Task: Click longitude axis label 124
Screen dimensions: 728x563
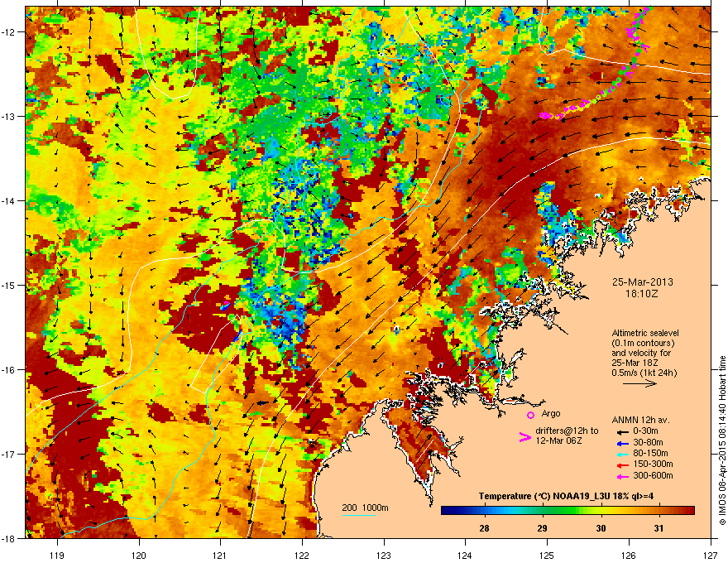Action: tap(465, 555)
